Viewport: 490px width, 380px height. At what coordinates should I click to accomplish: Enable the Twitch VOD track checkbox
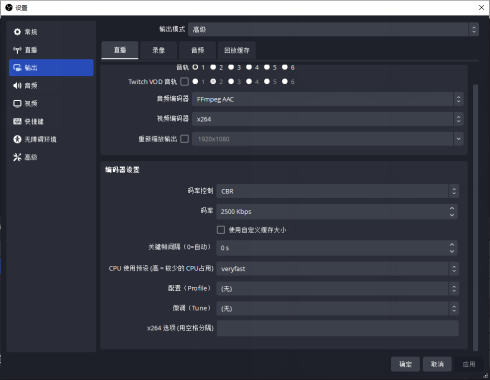[x=184, y=82]
